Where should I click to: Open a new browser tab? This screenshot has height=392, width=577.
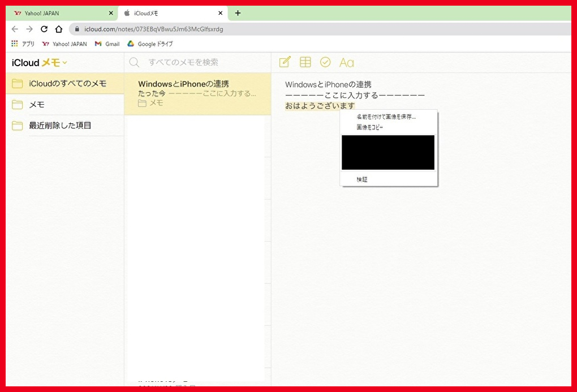click(238, 13)
